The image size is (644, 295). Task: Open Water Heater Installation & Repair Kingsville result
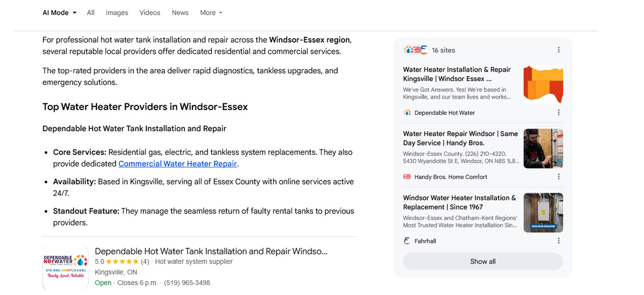pos(457,74)
